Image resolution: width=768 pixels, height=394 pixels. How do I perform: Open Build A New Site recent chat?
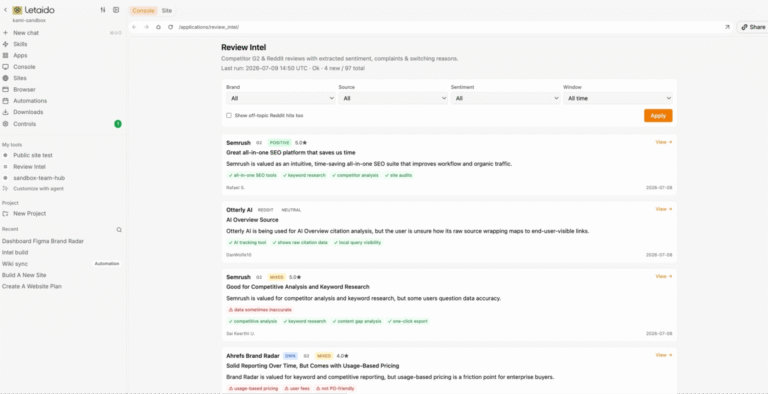pyautogui.click(x=24, y=275)
